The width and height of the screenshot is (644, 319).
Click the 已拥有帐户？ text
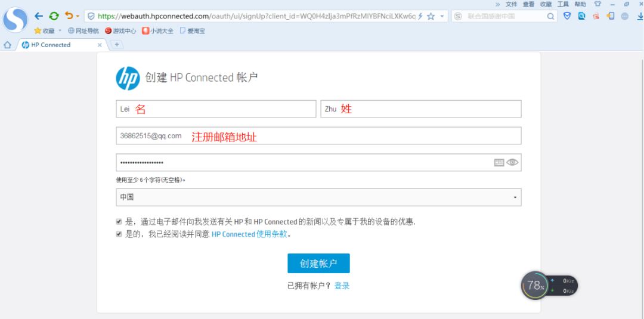point(309,286)
